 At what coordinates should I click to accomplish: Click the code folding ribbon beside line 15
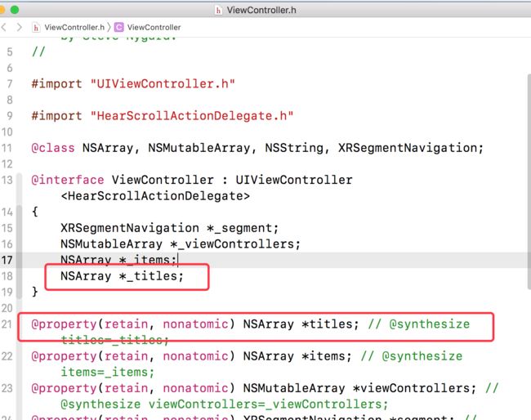tap(20, 228)
